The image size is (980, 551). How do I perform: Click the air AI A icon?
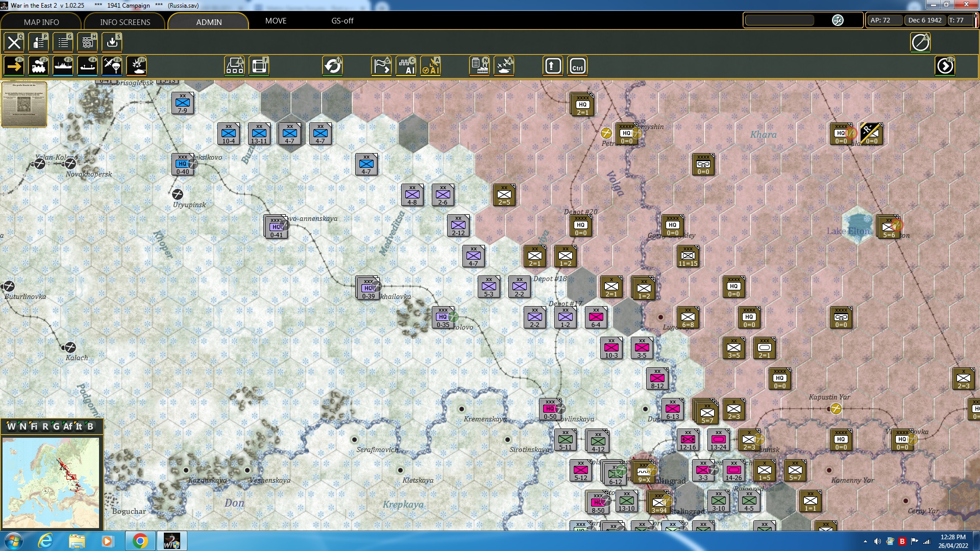(431, 66)
